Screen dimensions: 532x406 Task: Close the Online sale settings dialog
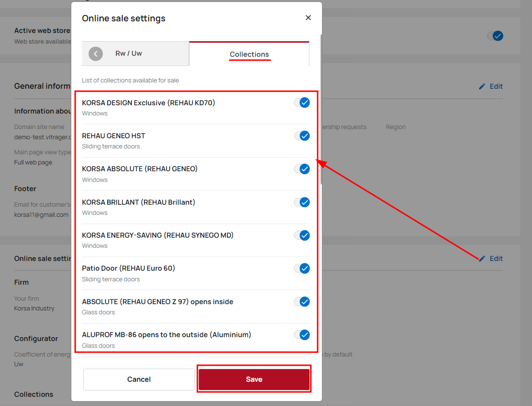point(308,17)
